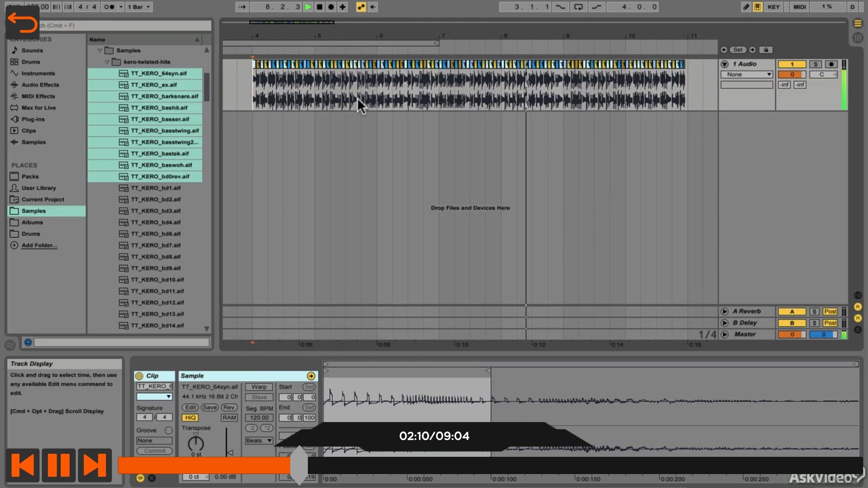The image size is (868, 488).
Task: Open the Plug-ins category
Action: 33,119
